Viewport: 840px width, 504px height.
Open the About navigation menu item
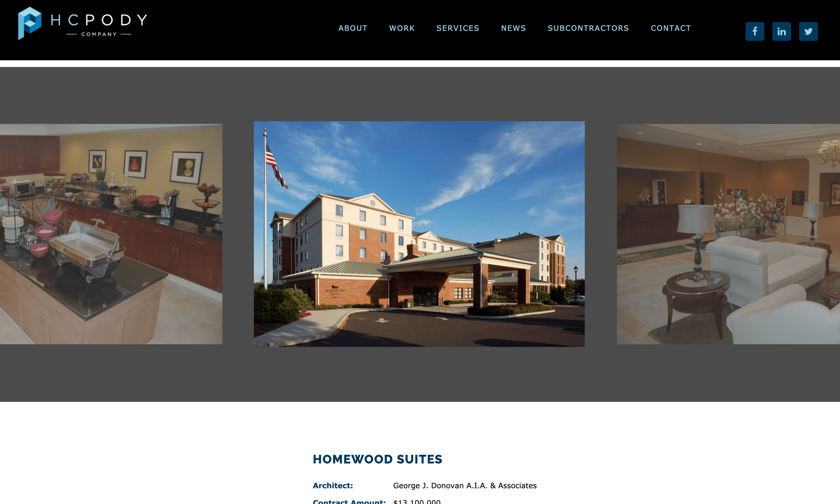352,28
